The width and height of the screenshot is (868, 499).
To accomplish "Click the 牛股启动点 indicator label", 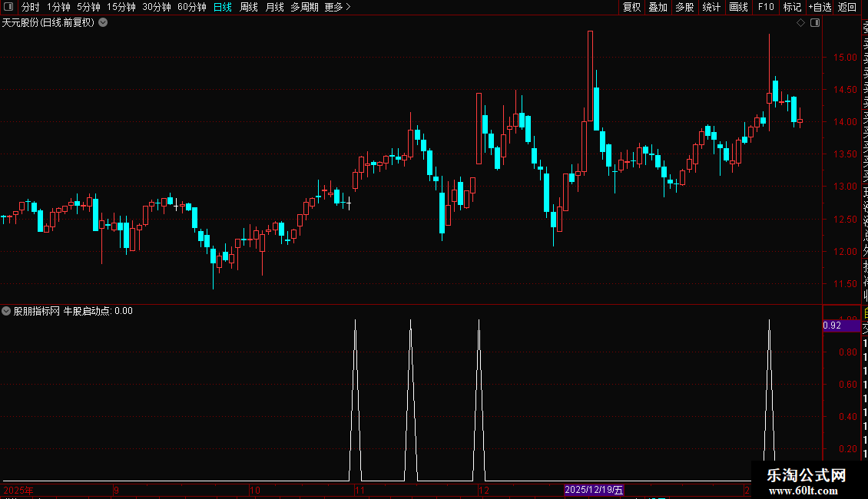I will (x=87, y=311).
